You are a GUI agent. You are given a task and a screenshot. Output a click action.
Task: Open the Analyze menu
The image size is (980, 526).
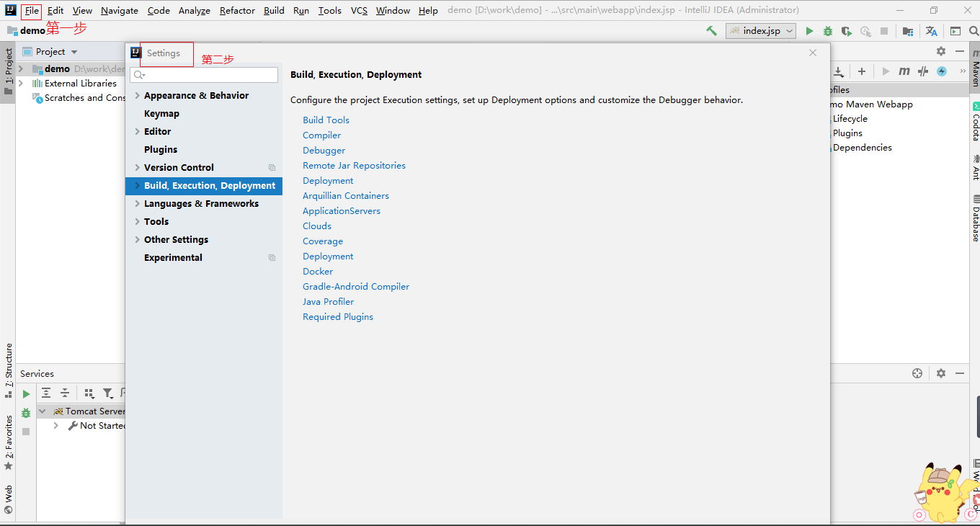coord(195,10)
